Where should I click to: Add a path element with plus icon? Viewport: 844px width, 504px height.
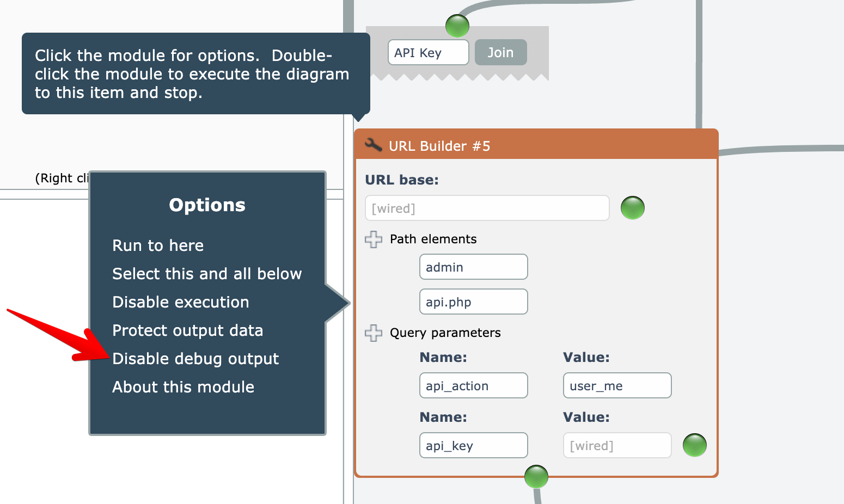(374, 239)
